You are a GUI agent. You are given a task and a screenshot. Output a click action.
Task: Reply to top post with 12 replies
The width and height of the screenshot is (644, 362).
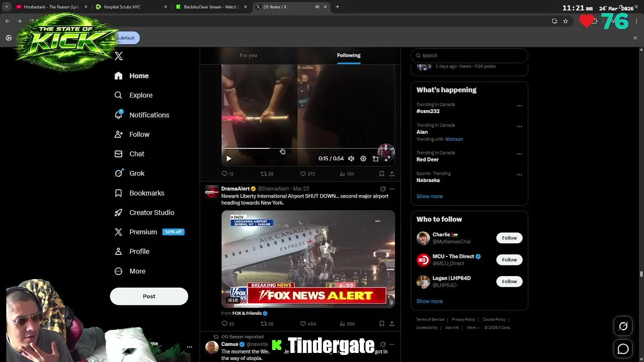tap(227, 173)
